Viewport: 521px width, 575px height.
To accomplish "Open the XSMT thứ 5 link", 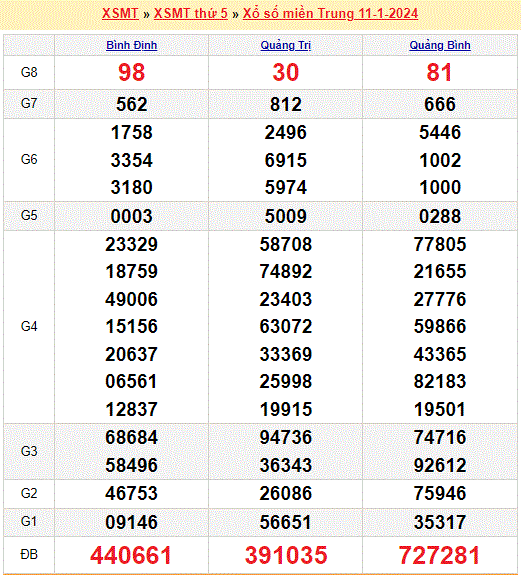I will (x=191, y=14).
